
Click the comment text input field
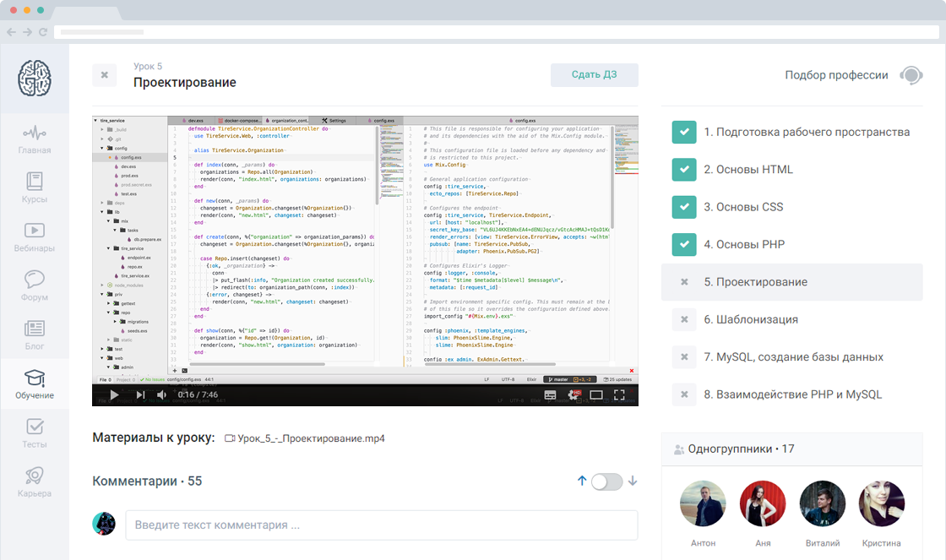coord(381,525)
